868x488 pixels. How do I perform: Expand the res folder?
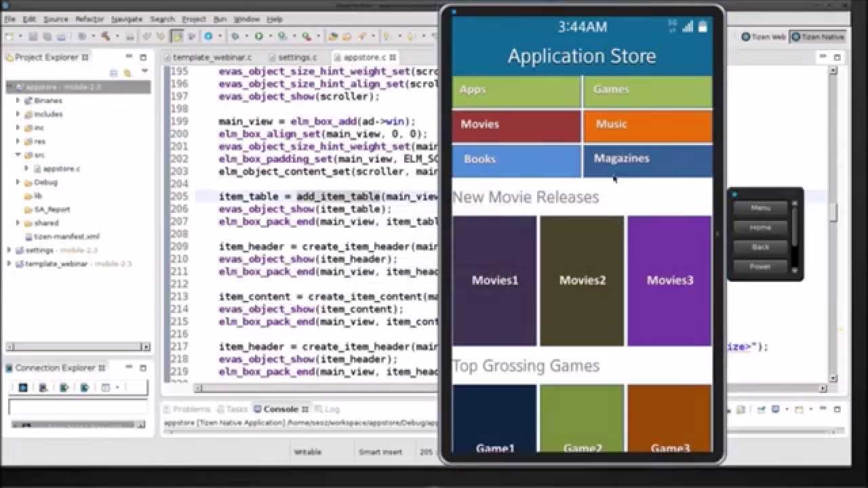coord(18,141)
